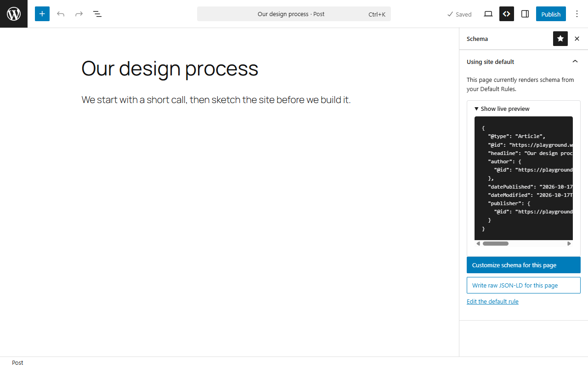Viewport: 588px width, 368px height.
Task: Click the Saved status indicator
Action: [459, 14]
